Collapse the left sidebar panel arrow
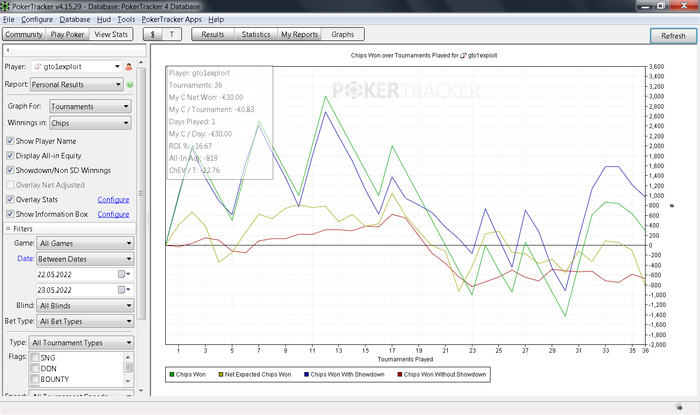Viewport: 700px width, 415px height. [8, 50]
